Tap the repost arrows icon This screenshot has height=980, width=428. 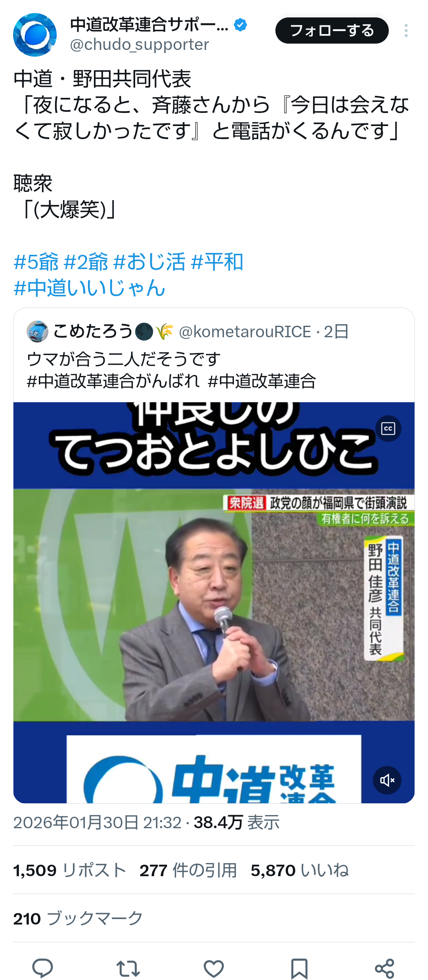click(x=128, y=969)
